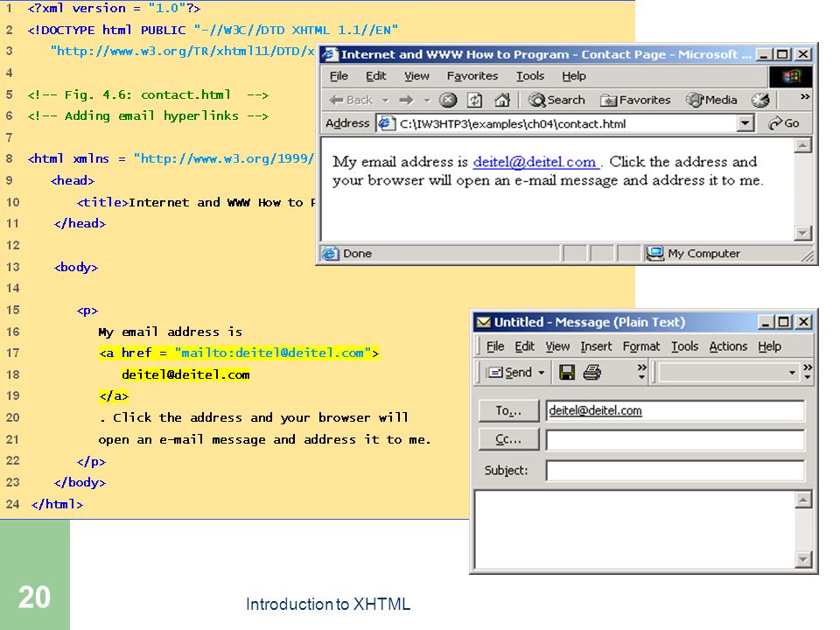Minimize the Internet Explorer window
This screenshot has height=630, width=840.
click(x=764, y=54)
